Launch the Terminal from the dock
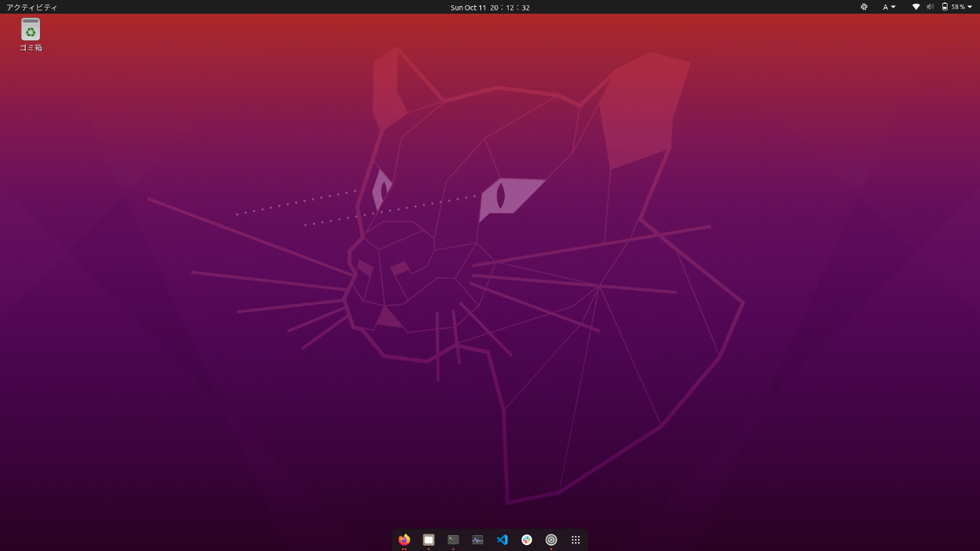Screen dimensions: 980x551 (453, 540)
